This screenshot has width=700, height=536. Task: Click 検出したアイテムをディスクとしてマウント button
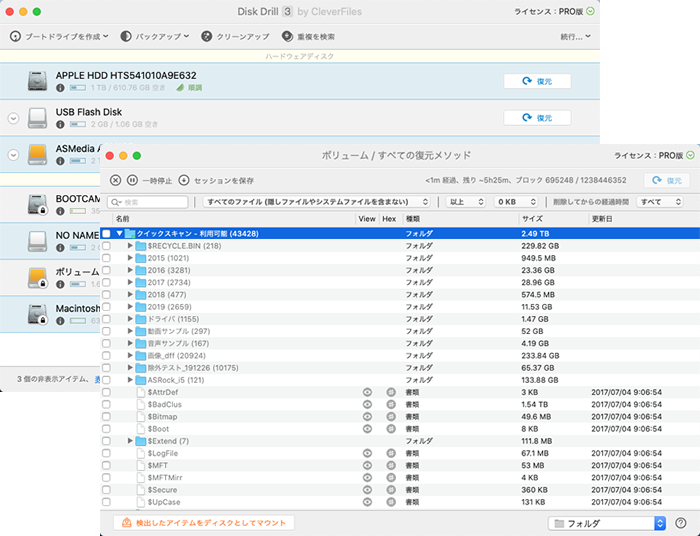[x=204, y=523]
